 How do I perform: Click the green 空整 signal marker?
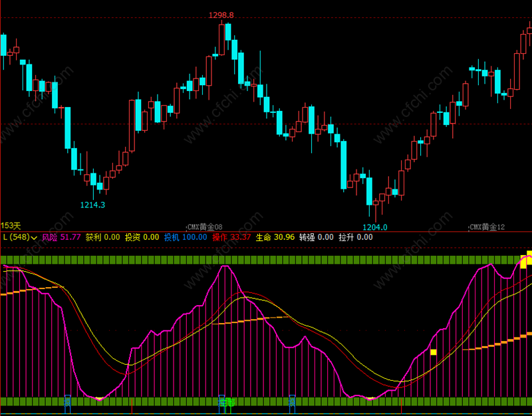coord(227,403)
